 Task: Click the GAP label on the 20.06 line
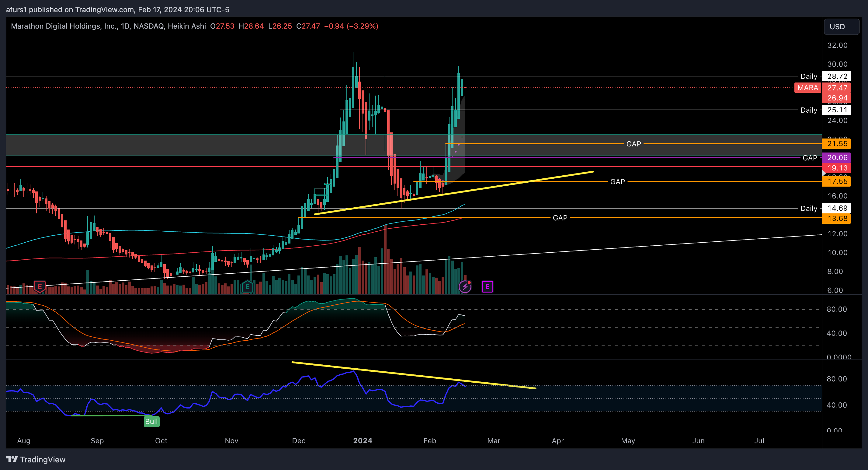(x=810, y=158)
